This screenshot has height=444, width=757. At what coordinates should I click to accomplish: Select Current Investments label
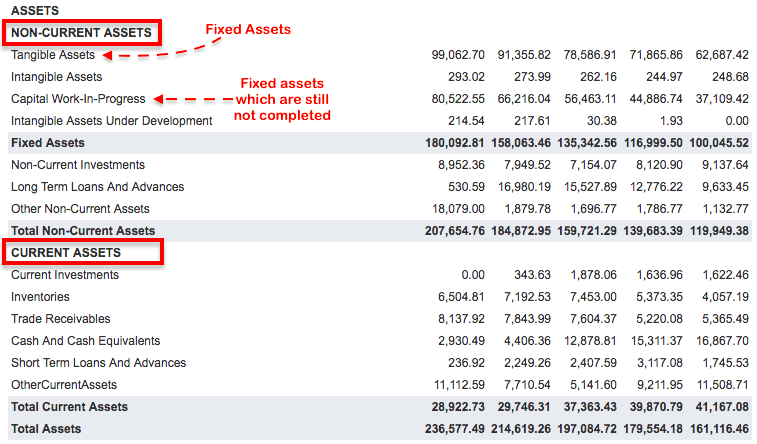[x=65, y=275]
